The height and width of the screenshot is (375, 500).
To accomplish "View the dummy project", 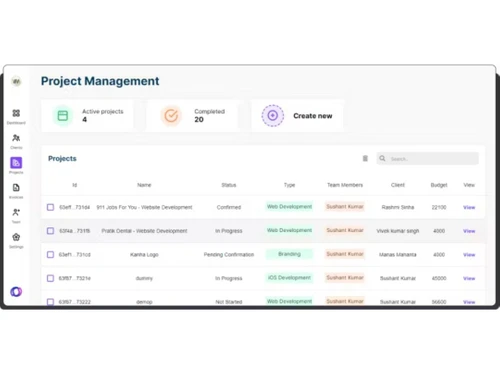I will coord(469,278).
